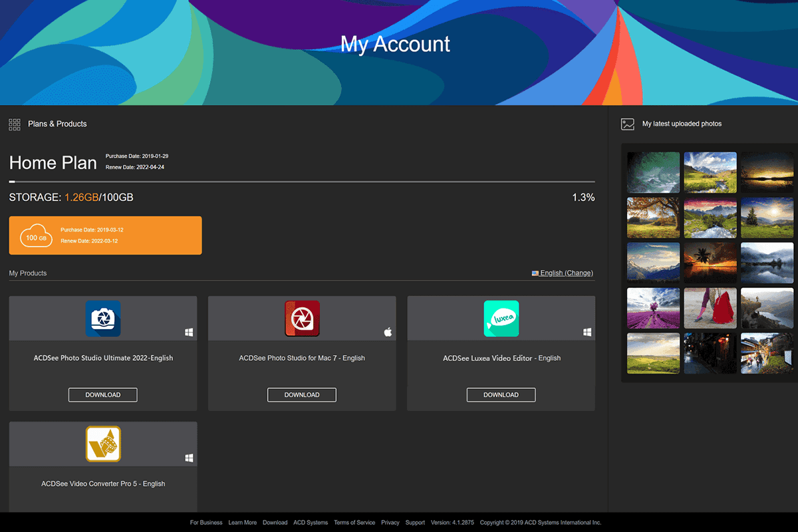
Task: Click the 1.3% storage usage value
Action: point(583,198)
